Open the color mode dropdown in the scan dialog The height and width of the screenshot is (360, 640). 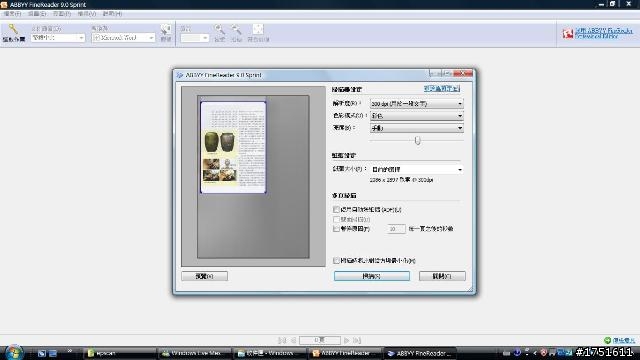coord(416,116)
